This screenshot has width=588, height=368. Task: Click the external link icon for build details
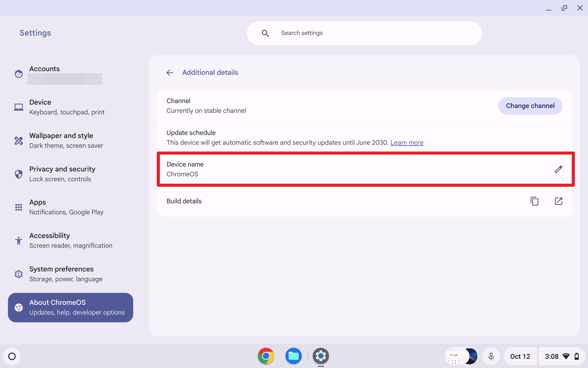[559, 201]
